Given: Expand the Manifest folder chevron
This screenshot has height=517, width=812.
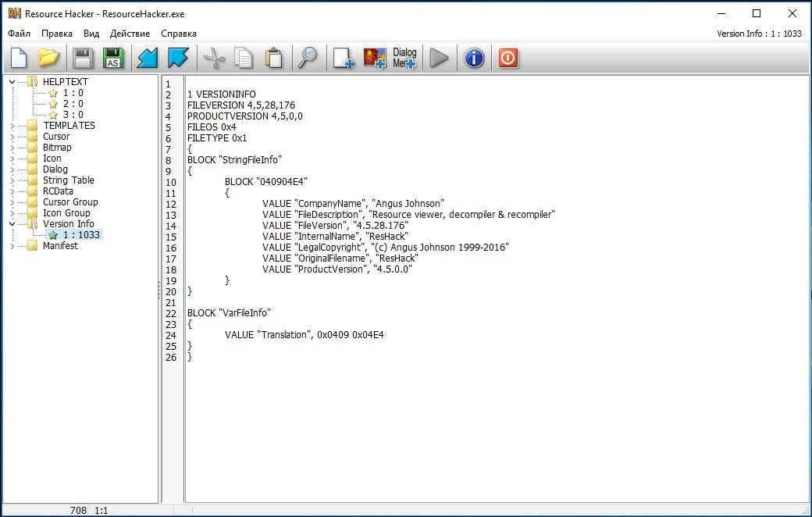Looking at the screenshot, I should click(12, 246).
